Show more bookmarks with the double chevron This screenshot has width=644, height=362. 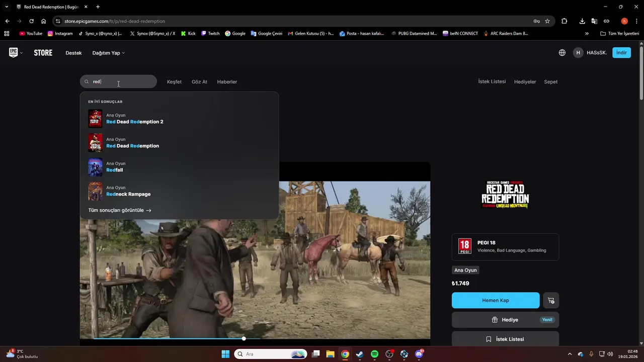tap(587, 34)
